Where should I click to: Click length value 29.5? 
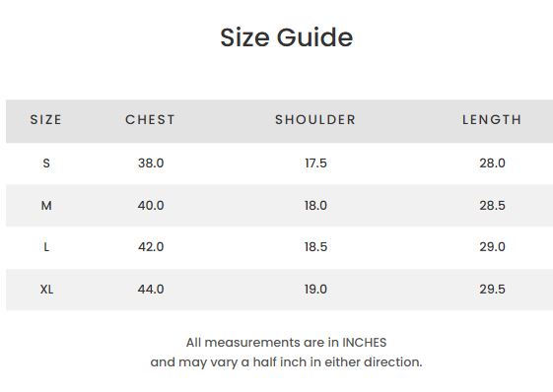click(492, 290)
